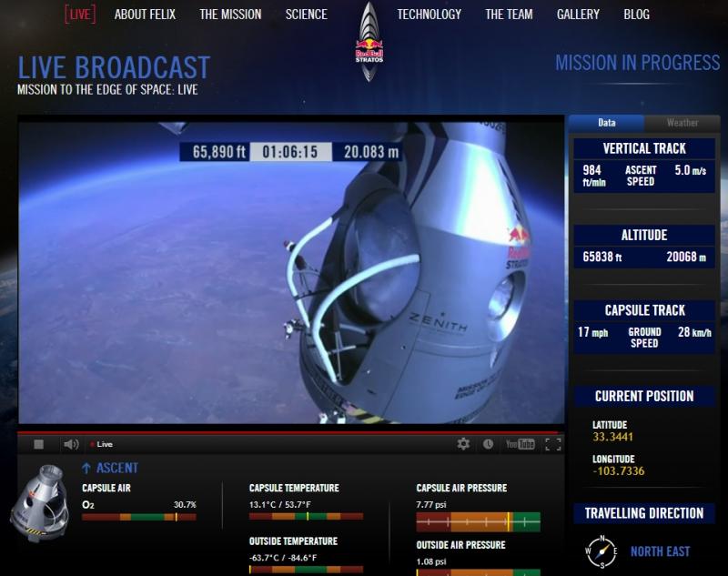Click the Mission to the Edge subtitle
This screenshot has width=728, height=576.
107,89
